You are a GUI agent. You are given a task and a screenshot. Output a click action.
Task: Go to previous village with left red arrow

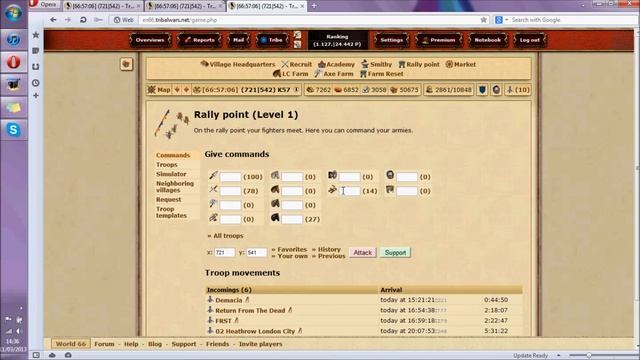point(177,90)
